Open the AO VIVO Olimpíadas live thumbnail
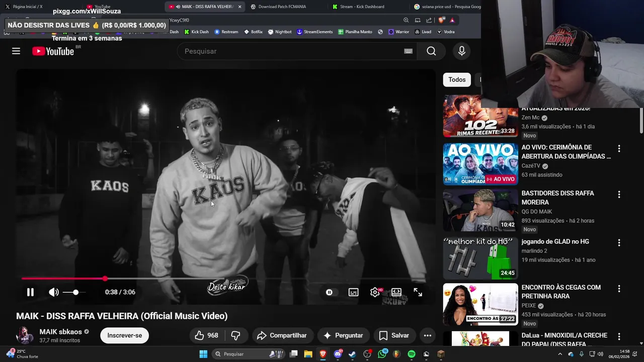The width and height of the screenshot is (644, 362). point(480,164)
